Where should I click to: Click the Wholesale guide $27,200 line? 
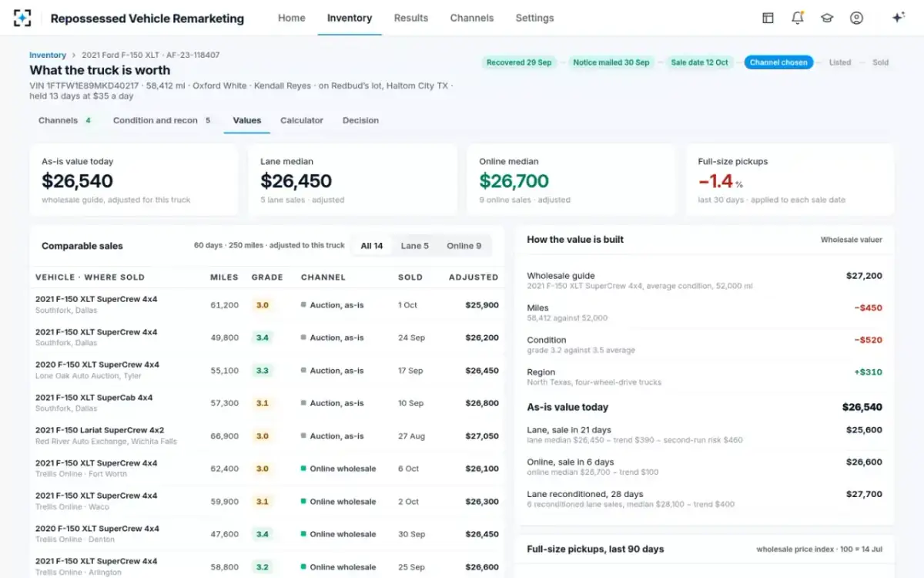[705, 280]
